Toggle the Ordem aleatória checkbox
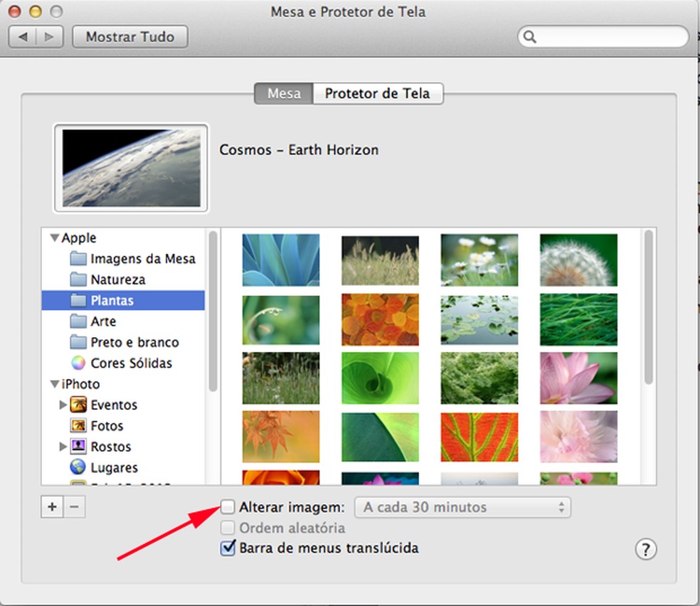Image resolution: width=700 pixels, height=606 pixels. tap(228, 528)
